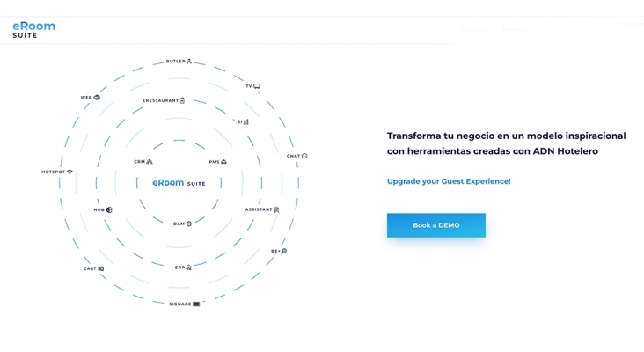Screen dimensions: 644x352
Task: Select the CRM module icon
Action: pyautogui.click(x=149, y=161)
